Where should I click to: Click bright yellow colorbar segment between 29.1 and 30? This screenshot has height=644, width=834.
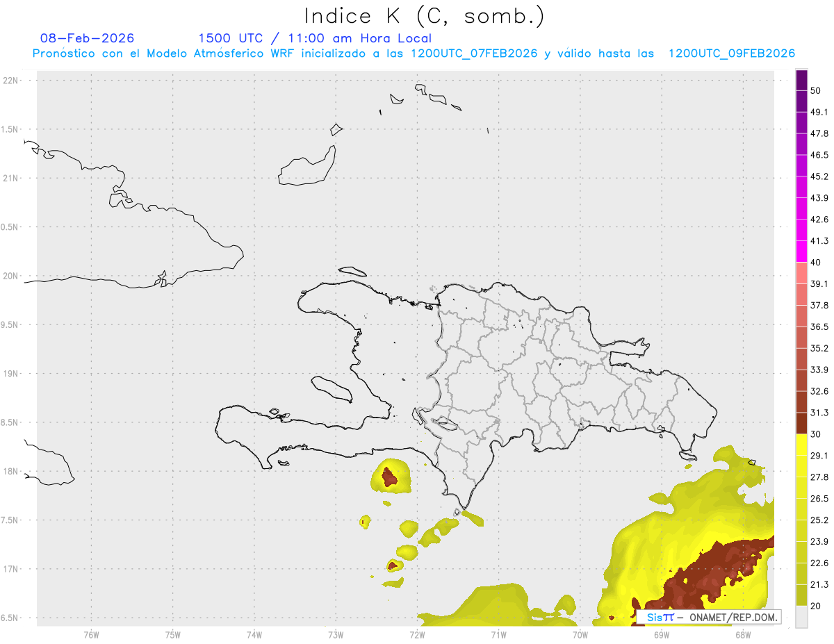coord(801,445)
